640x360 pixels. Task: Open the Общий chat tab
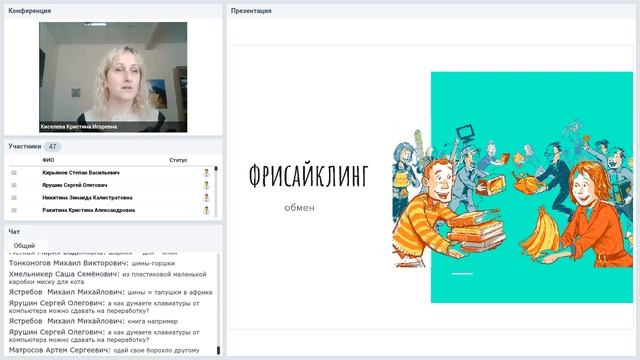click(x=24, y=246)
